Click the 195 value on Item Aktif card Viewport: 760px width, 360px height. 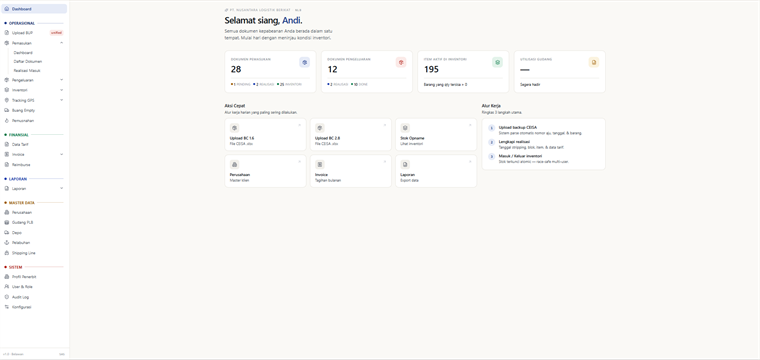[431, 69]
